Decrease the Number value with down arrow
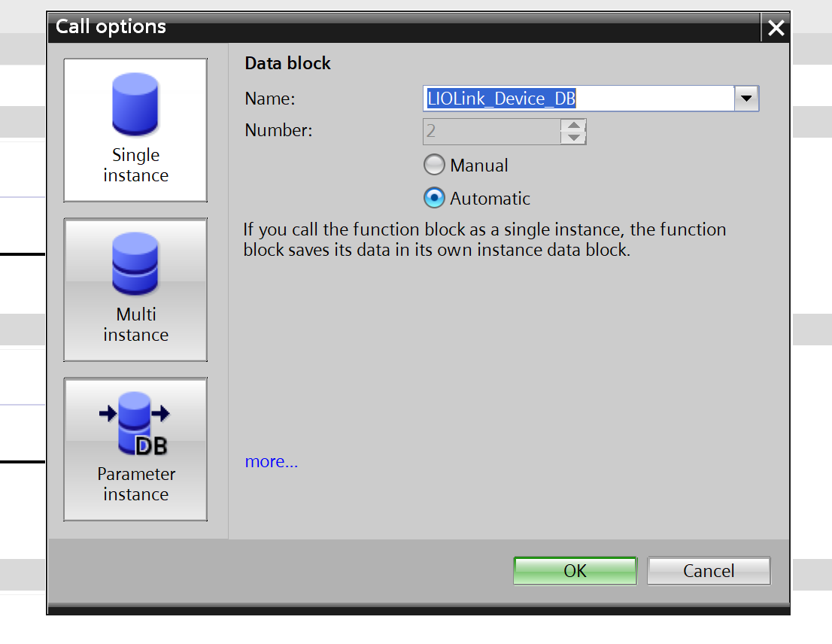Image resolution: width=832 pixels, height=644 pixels. pyautogui.click(x=574, y=138)
